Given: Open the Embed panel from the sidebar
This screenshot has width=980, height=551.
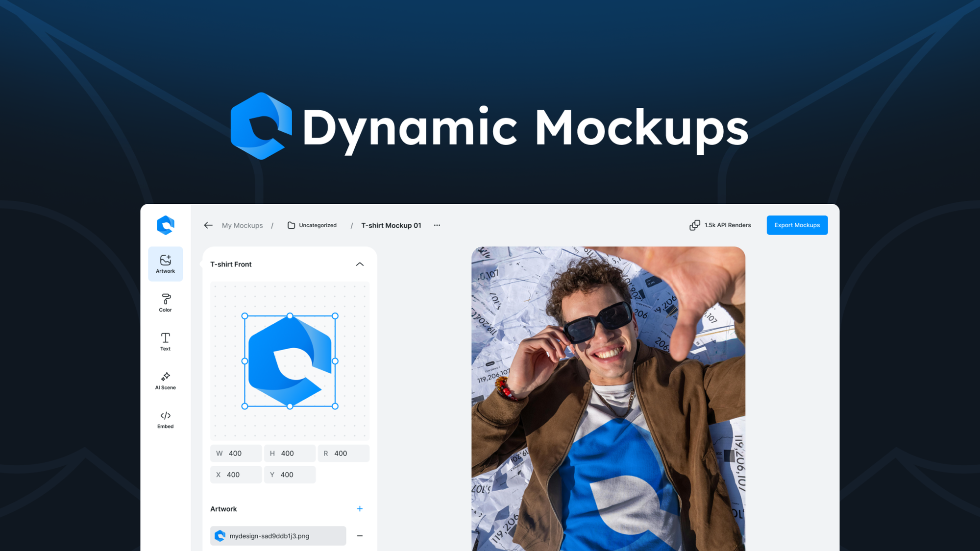Looking at the screenshot, I should click(165, 419).
